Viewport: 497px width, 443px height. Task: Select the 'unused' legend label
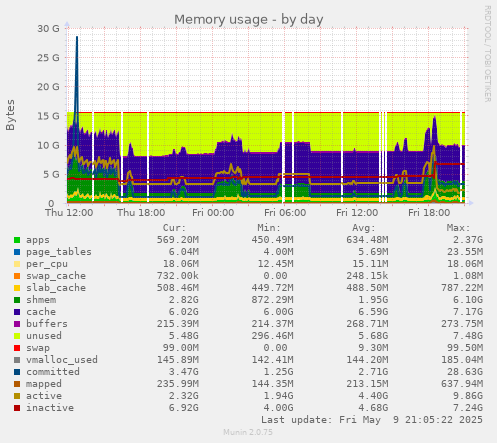(44, 336)
